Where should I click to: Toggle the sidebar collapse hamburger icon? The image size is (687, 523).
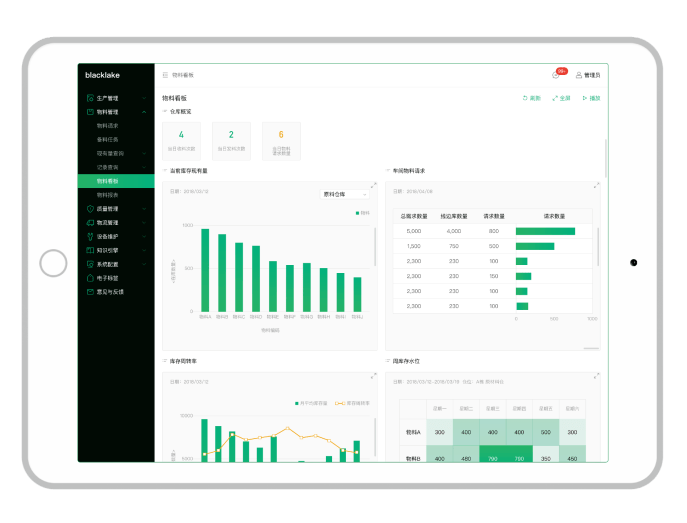[x=165, y=75]
